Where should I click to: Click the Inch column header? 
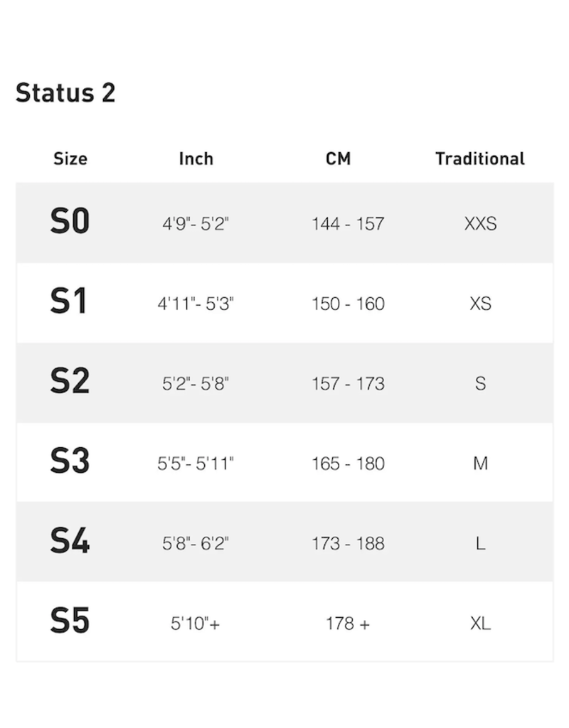pyautogui.click(x=196, y=159)
